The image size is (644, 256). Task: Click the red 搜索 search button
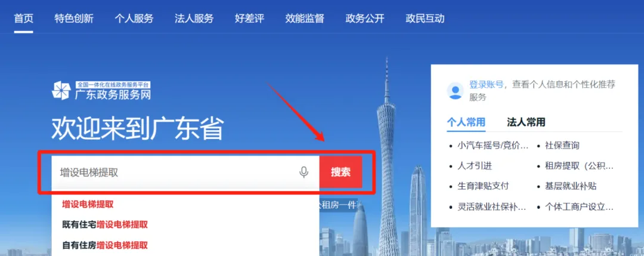pyautogui.click(x=340, y=172)
